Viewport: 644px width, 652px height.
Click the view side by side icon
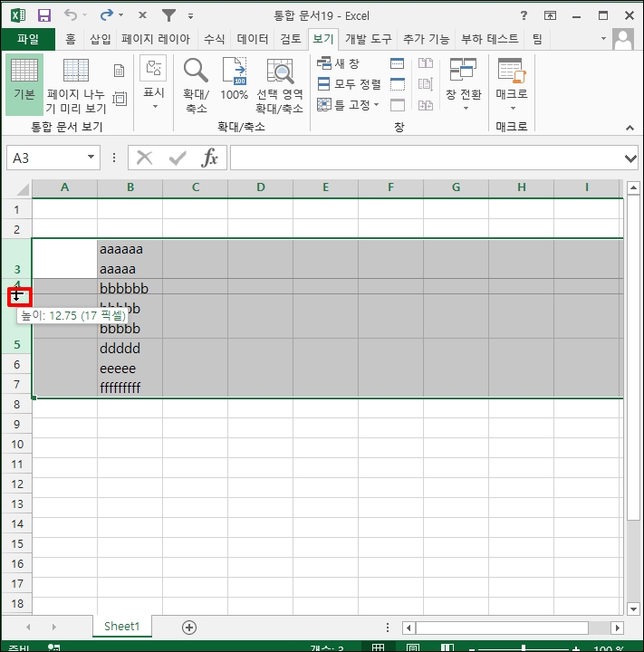(x=426, y=63)
